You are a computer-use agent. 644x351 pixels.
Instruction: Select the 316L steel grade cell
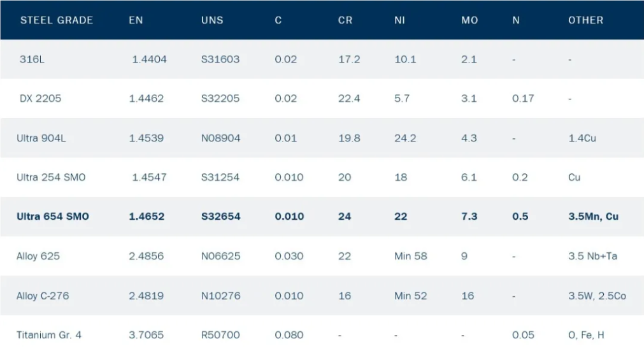pos(33,59)
